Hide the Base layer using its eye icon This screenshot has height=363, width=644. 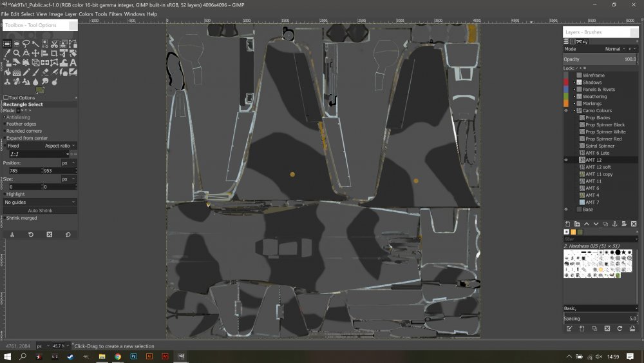click(566, 210)
